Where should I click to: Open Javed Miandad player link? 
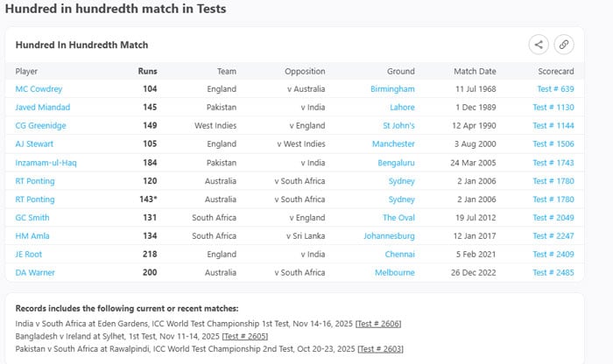[42, 108]
